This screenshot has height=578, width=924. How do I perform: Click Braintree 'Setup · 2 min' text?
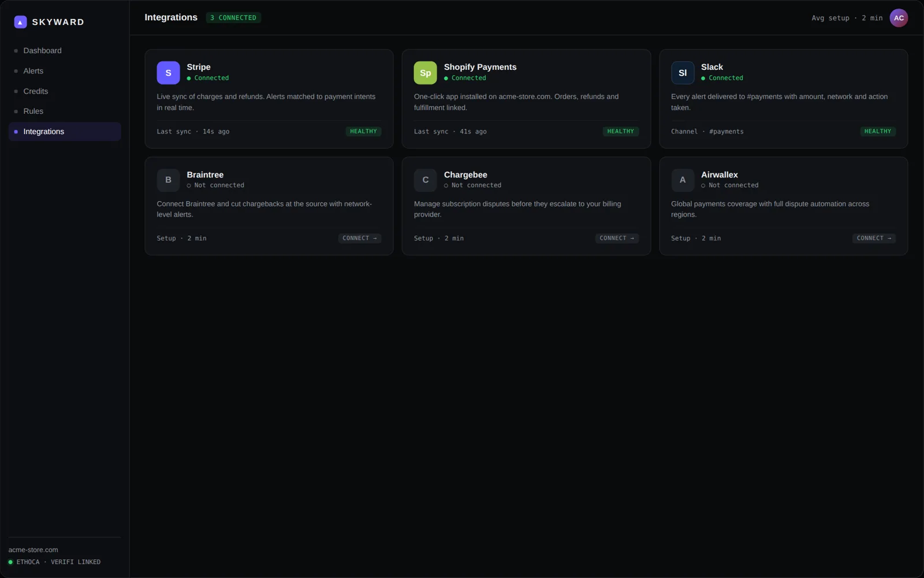(181, 238)
